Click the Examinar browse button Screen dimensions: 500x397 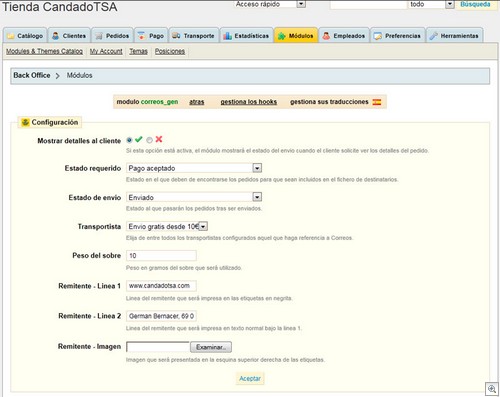(x=211, y=347)
